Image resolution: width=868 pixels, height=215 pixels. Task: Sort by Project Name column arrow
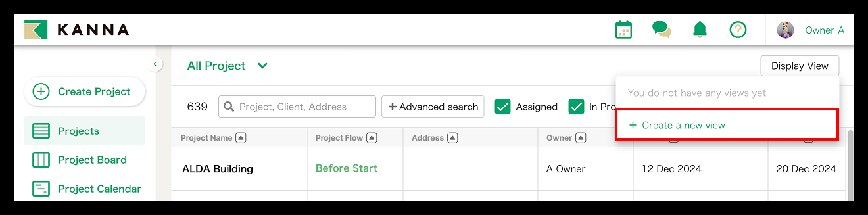(x=241, y=138)
